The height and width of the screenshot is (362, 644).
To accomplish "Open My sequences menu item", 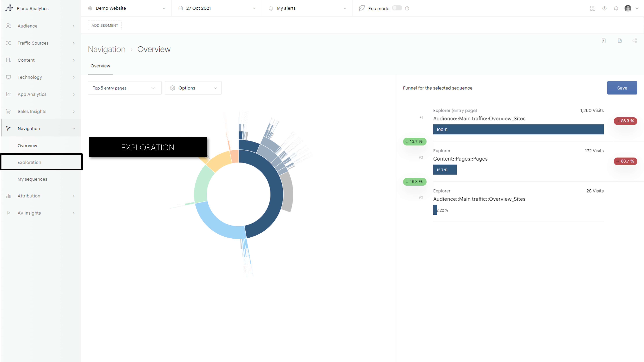I will point(32,179).
